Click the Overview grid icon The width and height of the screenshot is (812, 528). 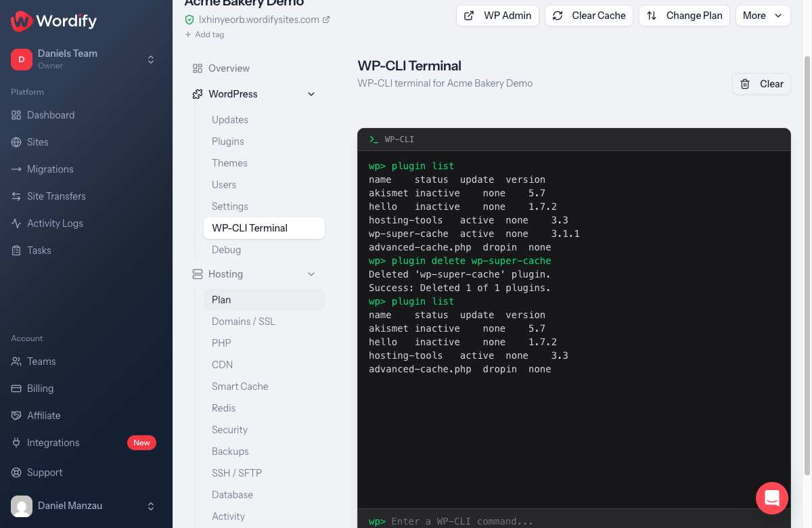click(x=198, y=68)
